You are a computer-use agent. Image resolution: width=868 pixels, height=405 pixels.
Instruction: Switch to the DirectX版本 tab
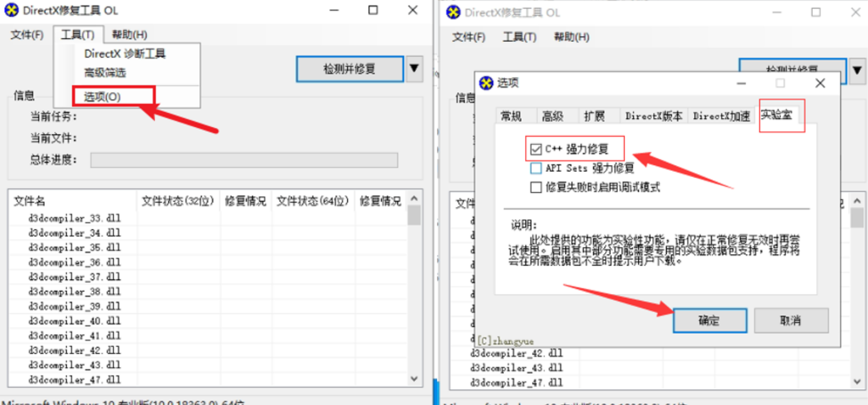click(653, 116)
